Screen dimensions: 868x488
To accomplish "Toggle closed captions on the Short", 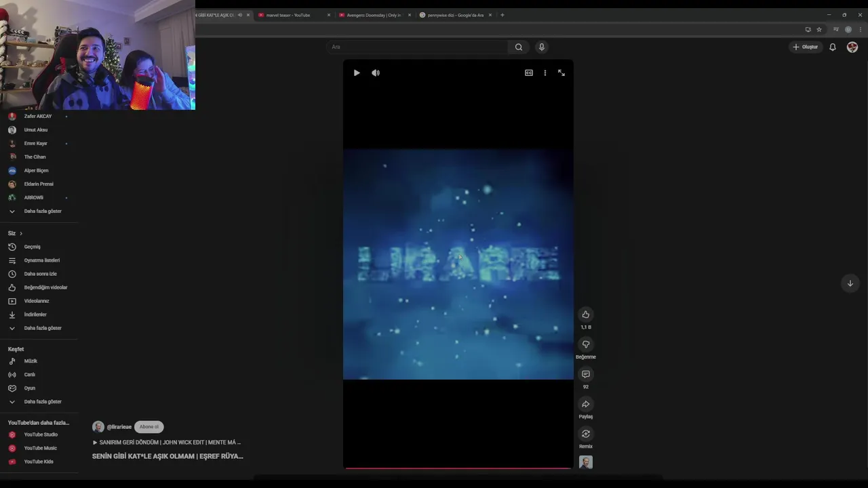I will tap(529, 73).
